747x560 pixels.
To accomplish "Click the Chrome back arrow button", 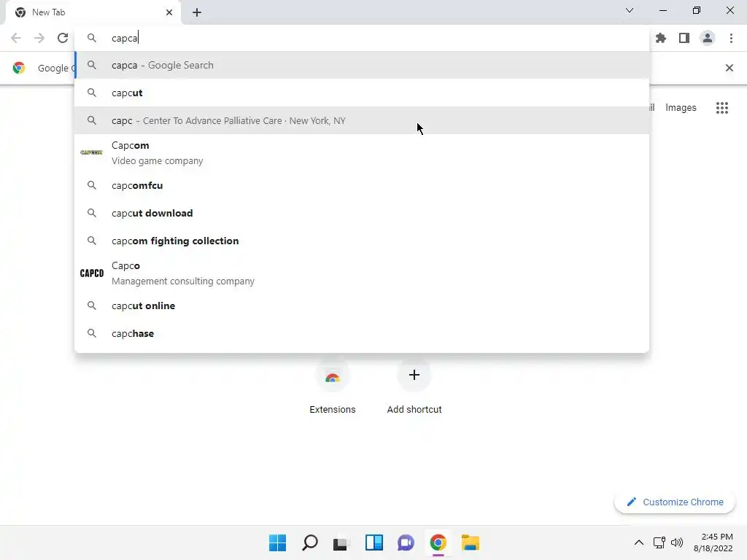I will pyautogui.click(x=16, y=38).
